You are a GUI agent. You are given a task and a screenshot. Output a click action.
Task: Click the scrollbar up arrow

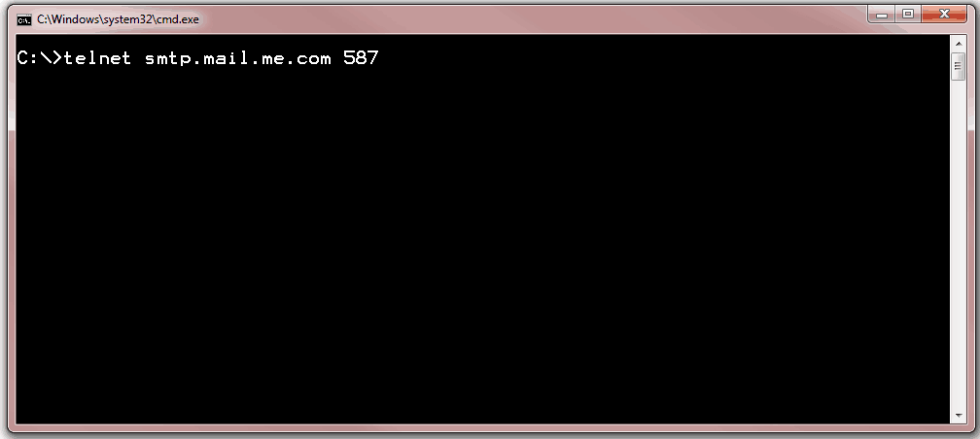coord(959,44)
